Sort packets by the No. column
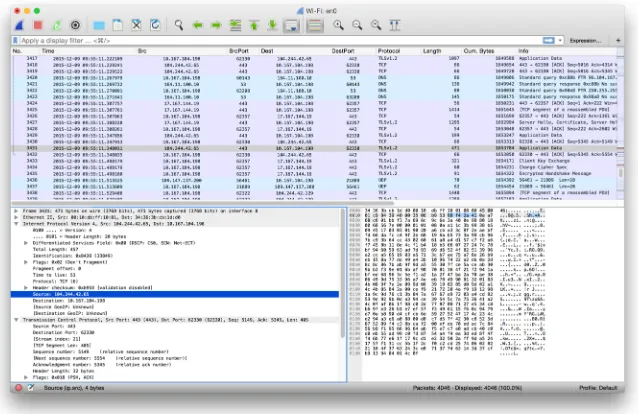Screen dimensions: 638x414 [x=17, y=51]
